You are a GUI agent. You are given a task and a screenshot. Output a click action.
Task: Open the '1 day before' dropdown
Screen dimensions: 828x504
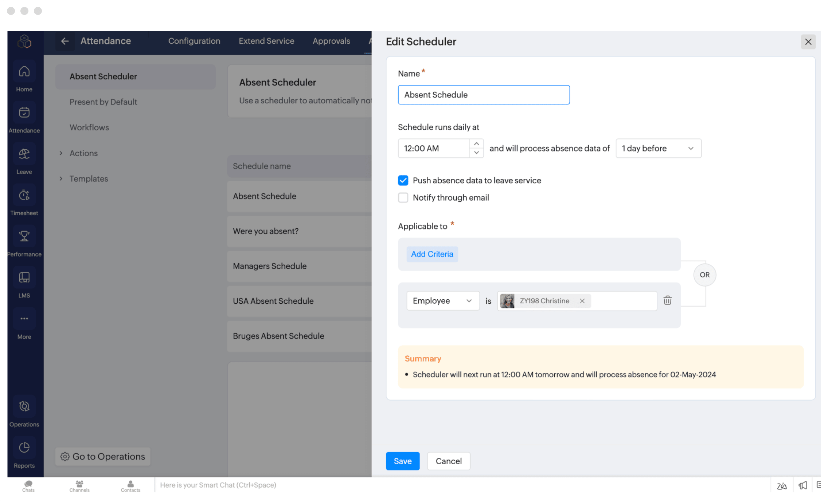[658, 148]
